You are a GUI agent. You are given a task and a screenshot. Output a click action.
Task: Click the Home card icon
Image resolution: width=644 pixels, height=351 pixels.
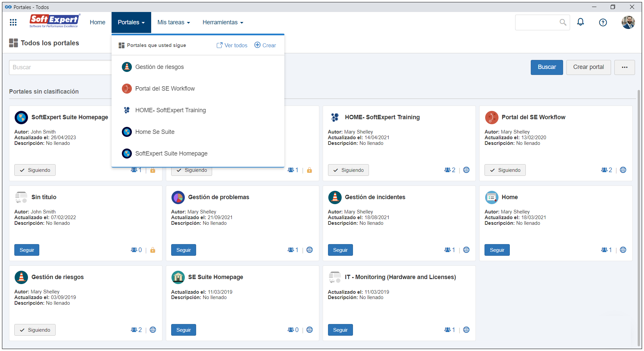(491, 197)
